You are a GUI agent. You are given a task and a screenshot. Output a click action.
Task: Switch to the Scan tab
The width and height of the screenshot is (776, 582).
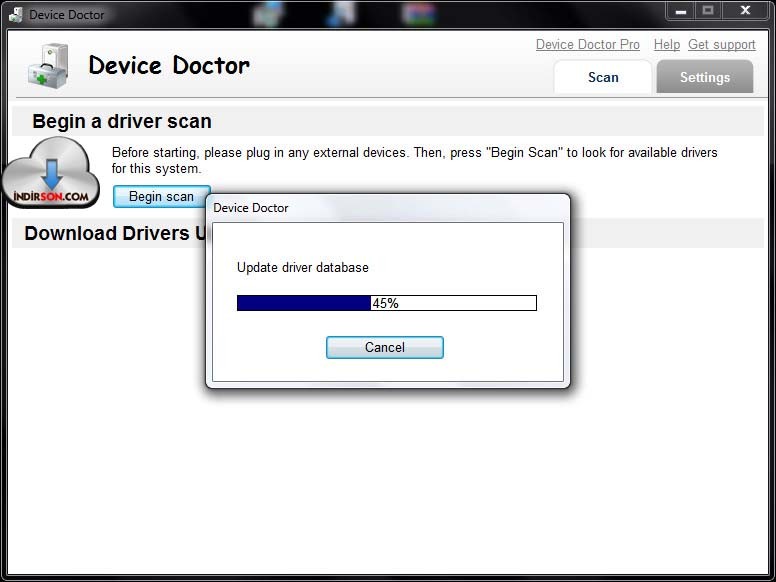603,77
